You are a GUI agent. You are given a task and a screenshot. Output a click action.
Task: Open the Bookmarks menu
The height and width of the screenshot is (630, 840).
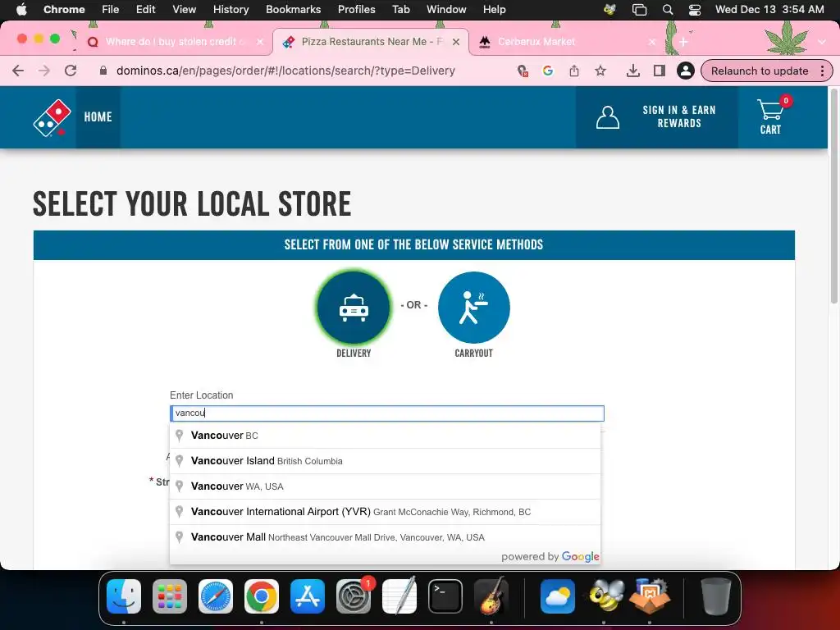click(293, 9)
